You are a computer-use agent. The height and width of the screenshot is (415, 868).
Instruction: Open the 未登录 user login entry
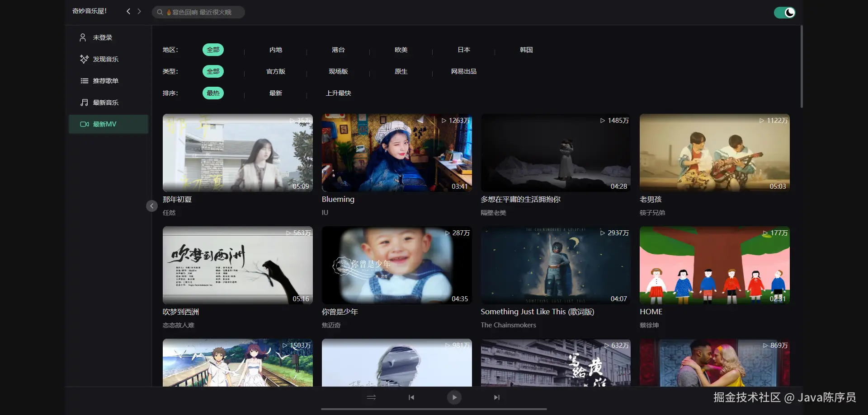(96, 37)
